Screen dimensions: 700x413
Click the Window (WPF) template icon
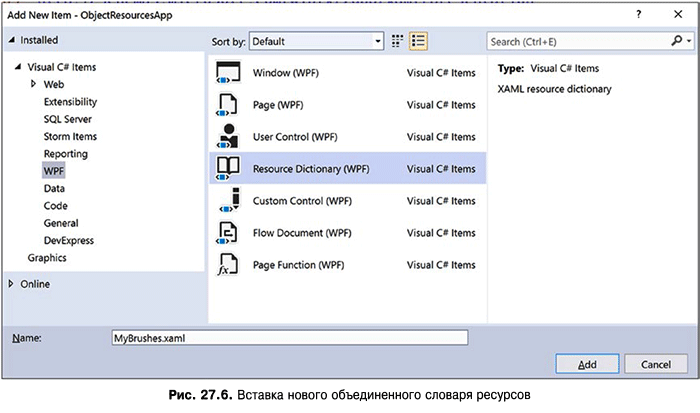click(228, 73)
